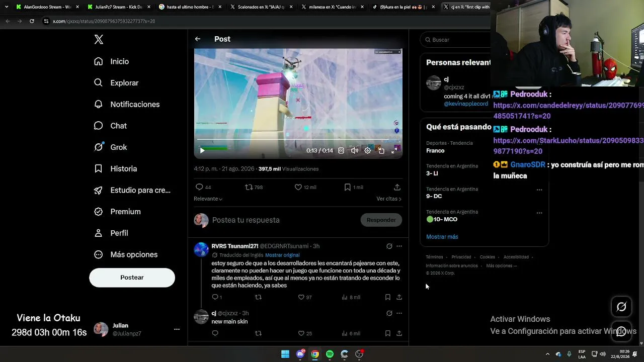Open the X logo home link
The image size is (644, 362).
click(99, 40)
